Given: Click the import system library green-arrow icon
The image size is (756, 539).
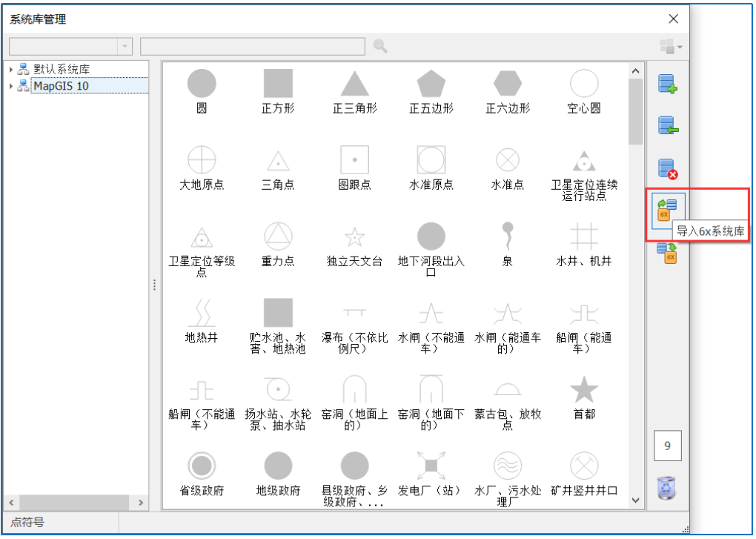Looking at the screenshot, I should (x=668, y=125).
